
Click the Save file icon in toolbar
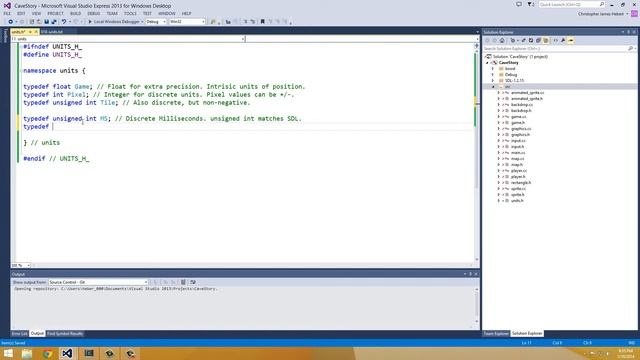tap(47, 22)
